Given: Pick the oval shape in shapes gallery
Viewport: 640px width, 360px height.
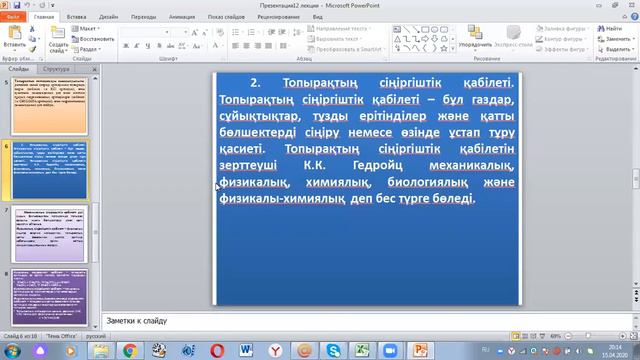Looking at the screenshot, I should [x=434, y=29].
